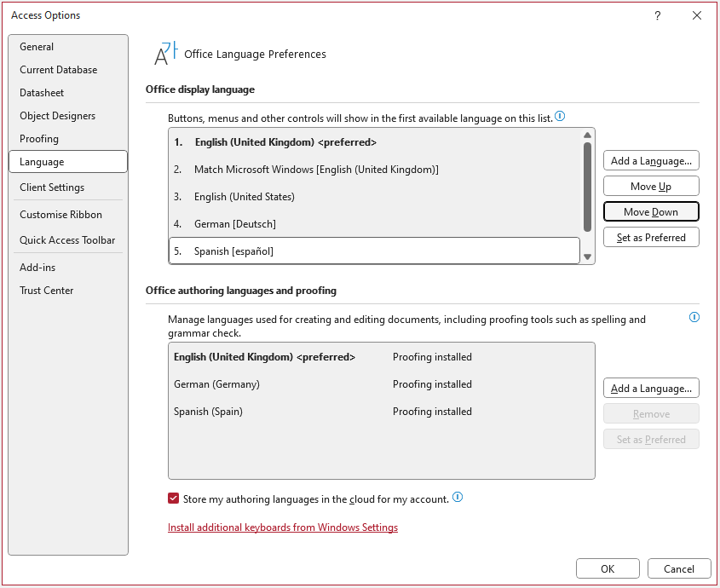The height and width of the screenshot is (588, 720).
Task: Add a Language to authoring languages
Action: click(x=651, y=389)
